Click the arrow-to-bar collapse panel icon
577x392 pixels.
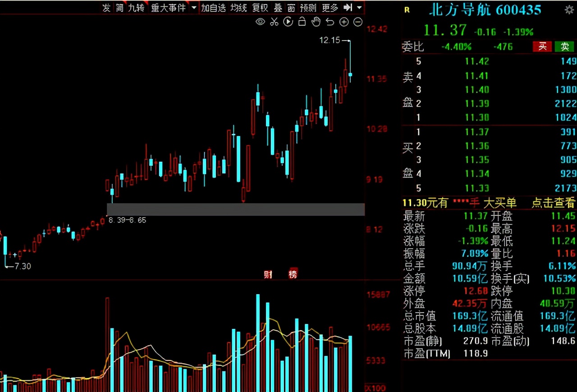[348, 8]
